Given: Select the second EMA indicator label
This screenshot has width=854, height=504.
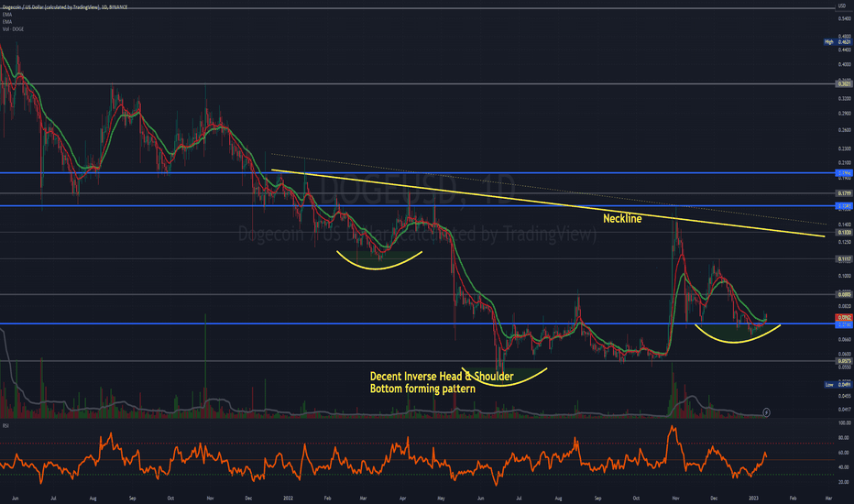Looking at the screenshot, I should 7,22.
